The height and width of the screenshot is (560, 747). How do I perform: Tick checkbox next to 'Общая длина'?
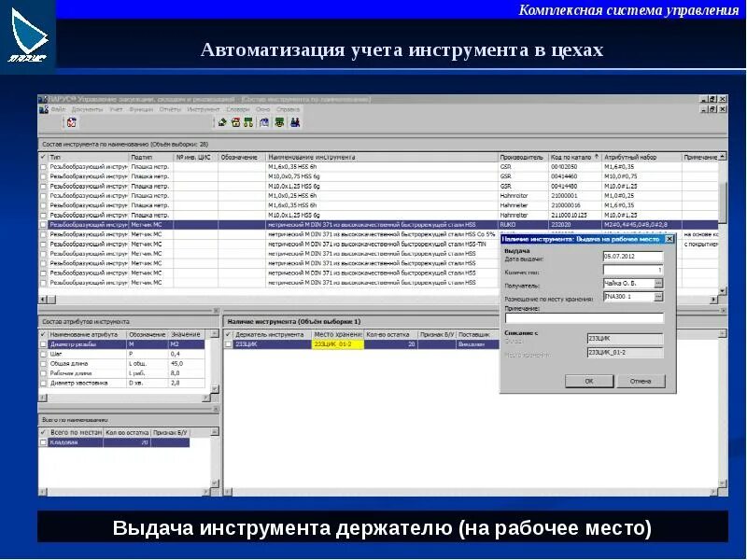[44, 364]
